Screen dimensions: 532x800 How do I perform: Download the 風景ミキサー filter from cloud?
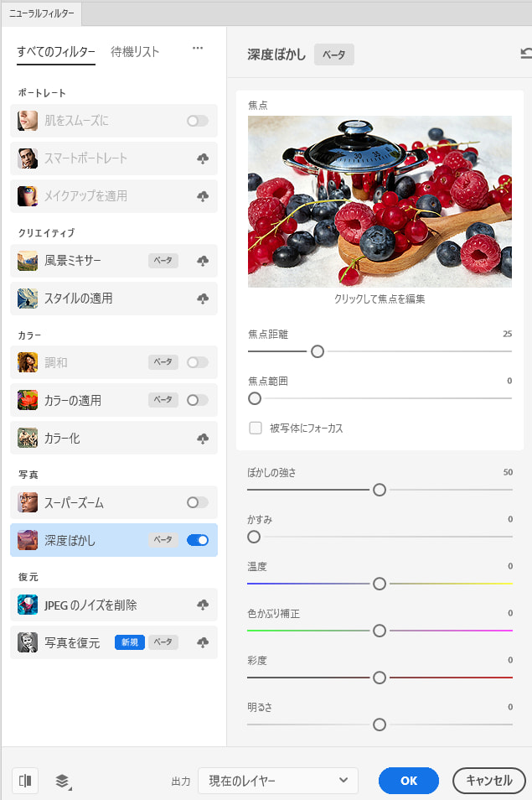(x=203, y=261)
